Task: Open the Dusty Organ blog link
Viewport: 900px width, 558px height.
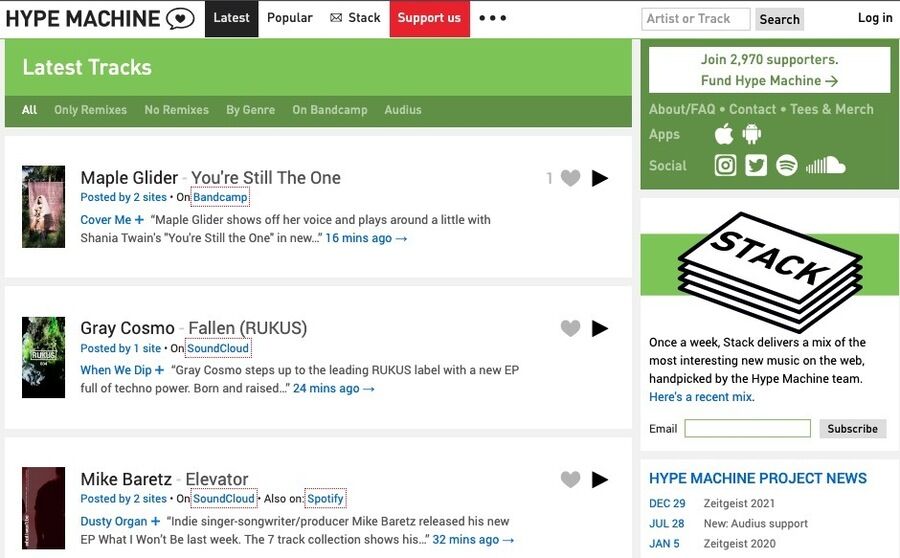Action: click(114, 521)
